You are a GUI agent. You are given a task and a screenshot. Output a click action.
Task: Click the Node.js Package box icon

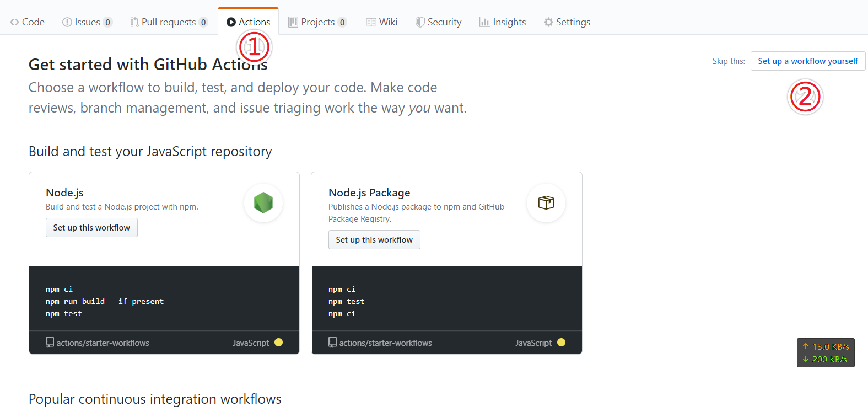coord(546,202)
